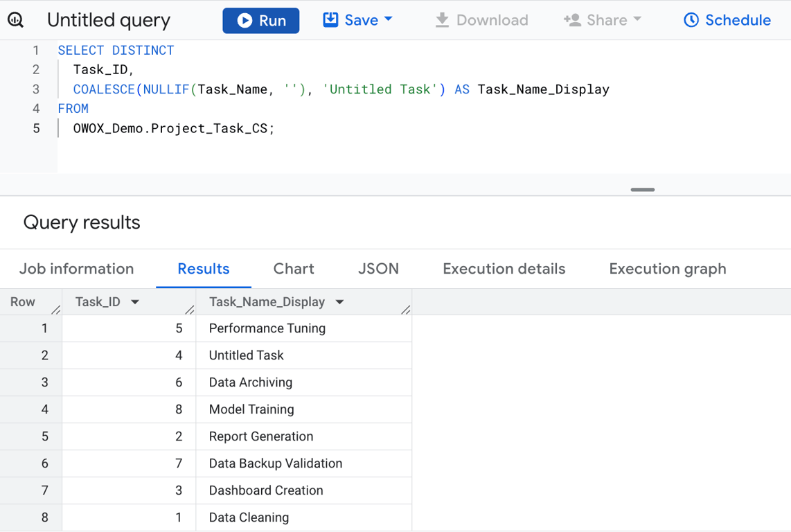Select the Model Training cell
Viewport: 791px width, 532px height.
click(x=303, y=409)
